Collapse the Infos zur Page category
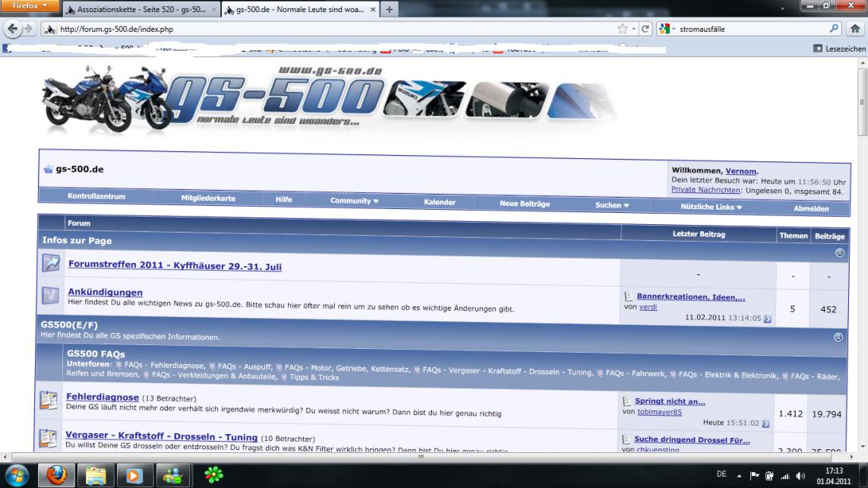Screen dimensions: 868x488 [840, 252]
